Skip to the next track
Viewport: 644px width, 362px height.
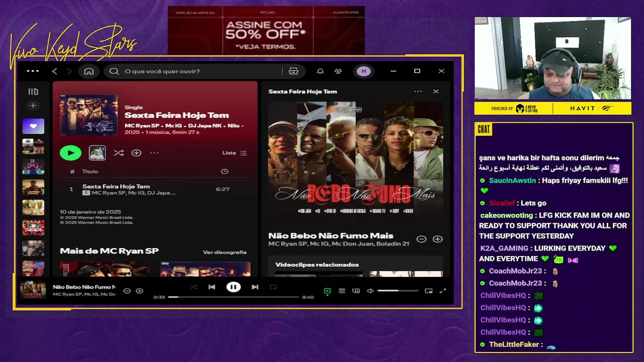255,287
